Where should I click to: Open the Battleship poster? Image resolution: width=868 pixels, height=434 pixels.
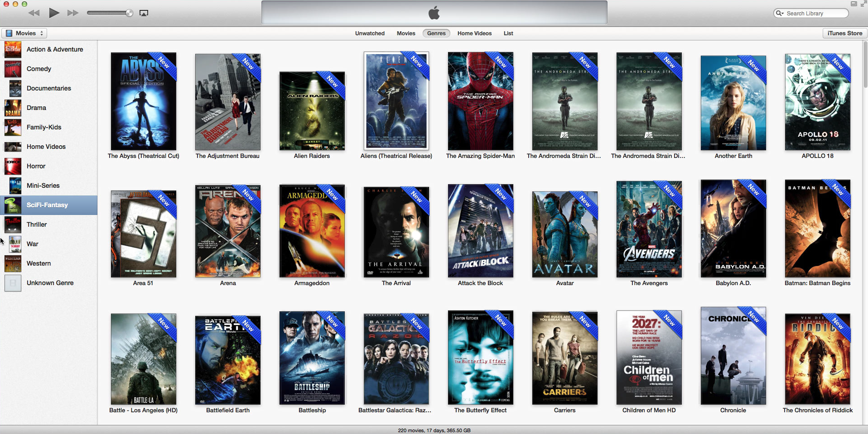pyautogui.click(x=312, y=358)
